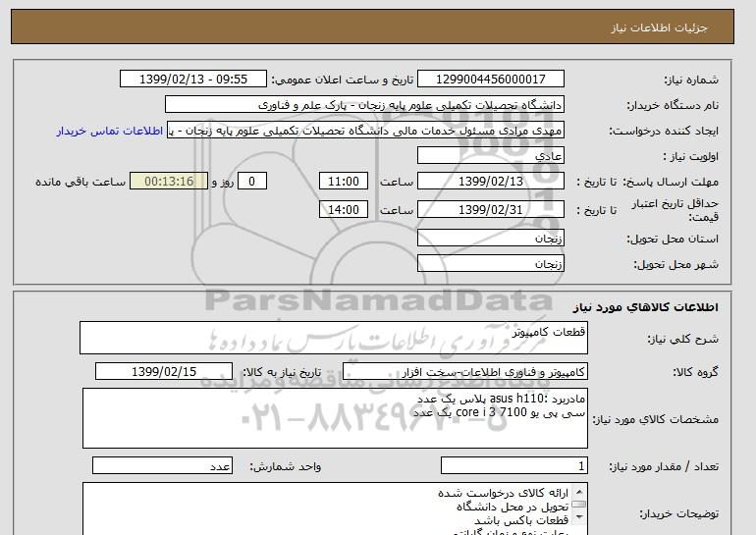756x535 pixels.
Task: Click the goods need date 1399/02/15
Action: (164, 372)
